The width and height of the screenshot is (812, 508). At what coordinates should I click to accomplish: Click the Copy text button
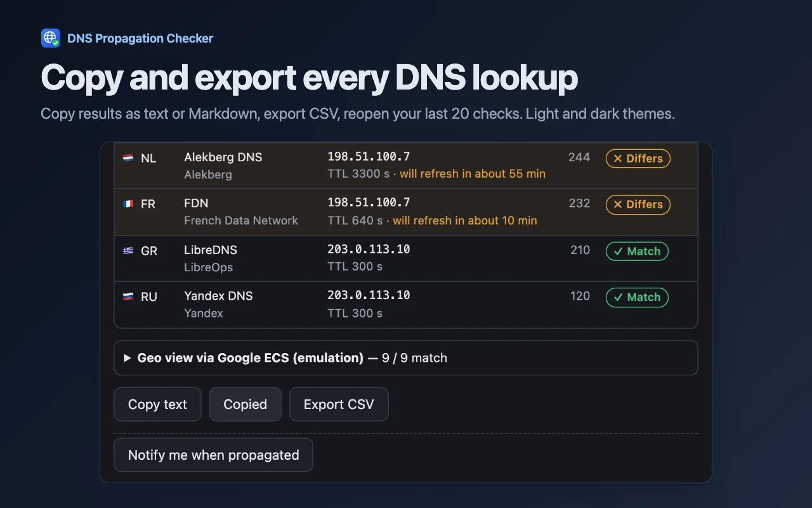(157, 404)
